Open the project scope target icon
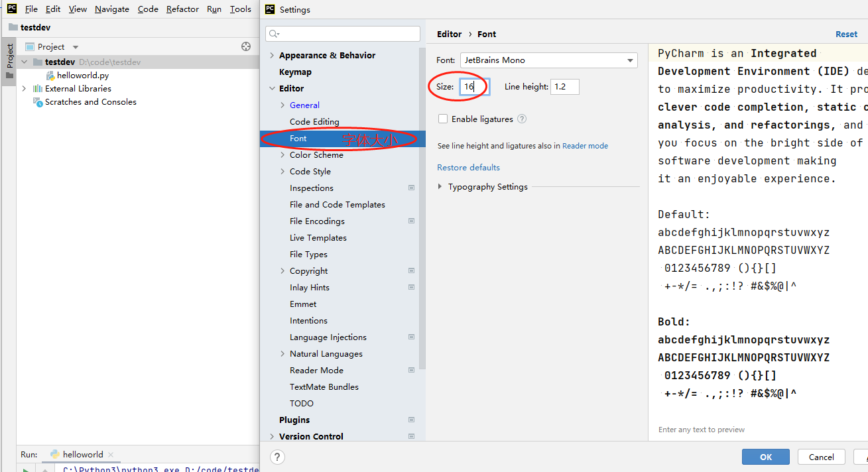The image size is (868, 472). click(x=246, y=46)
